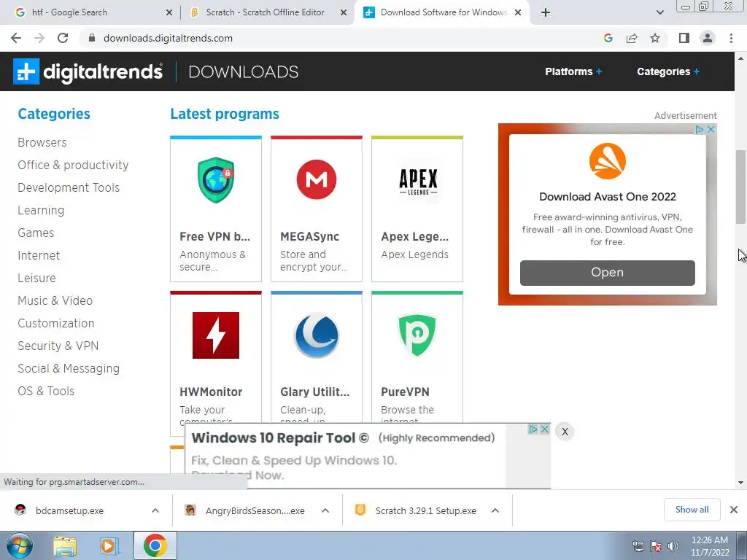Open the MEGASync red M icon
Image resolution: width=747 pixels, height=560 pixels.
click(x=317, y=179)
